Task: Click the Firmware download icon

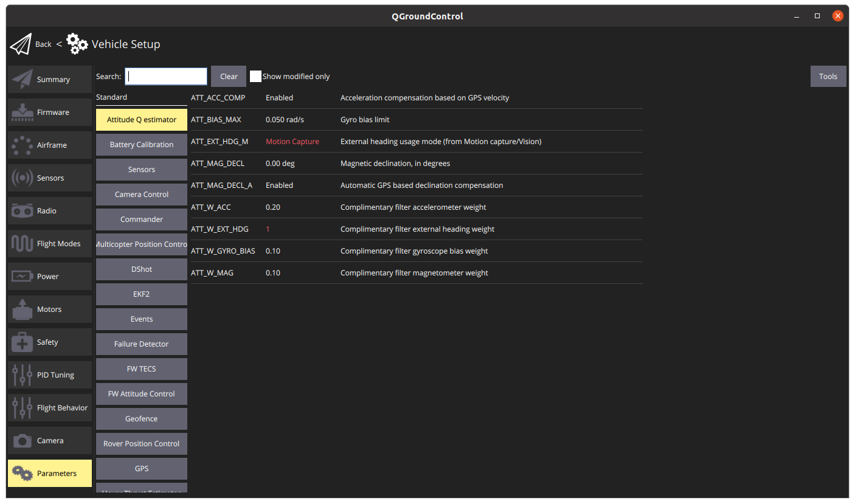Action: [x=22, y=112]
